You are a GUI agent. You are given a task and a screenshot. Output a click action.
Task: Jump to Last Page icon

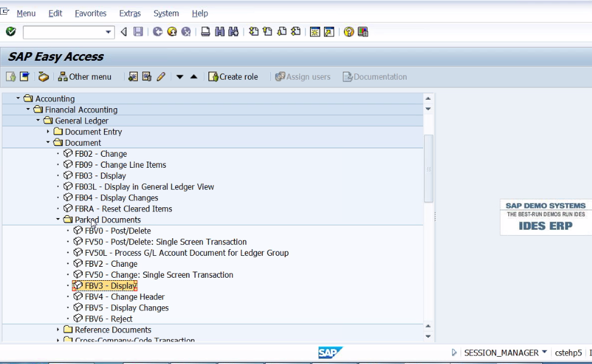[296, 32]
